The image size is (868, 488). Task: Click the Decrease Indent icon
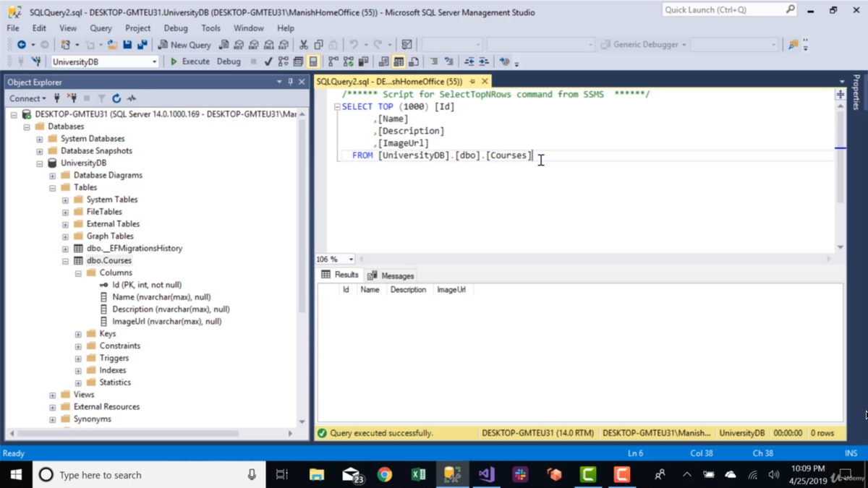click(x=469, y=62)
